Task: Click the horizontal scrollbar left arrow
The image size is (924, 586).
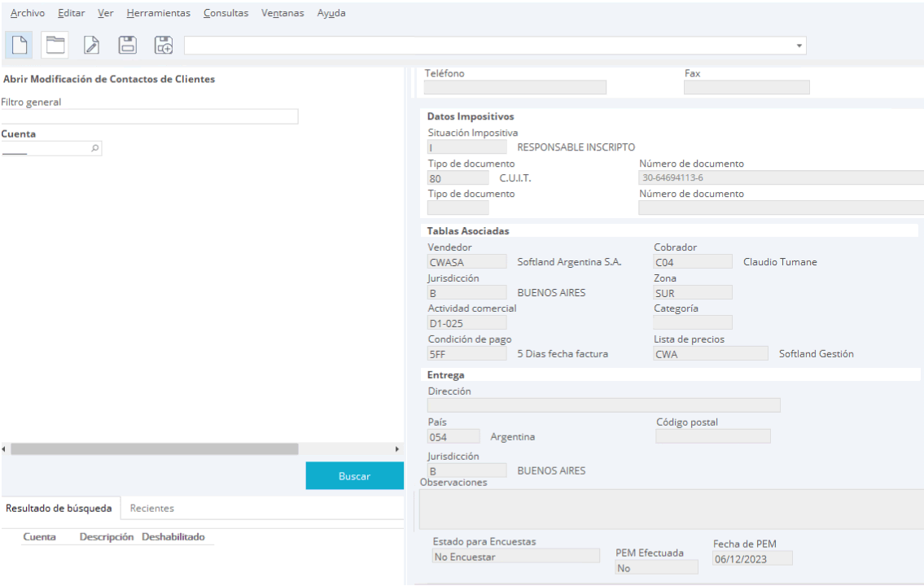Action: pos(4,449)
